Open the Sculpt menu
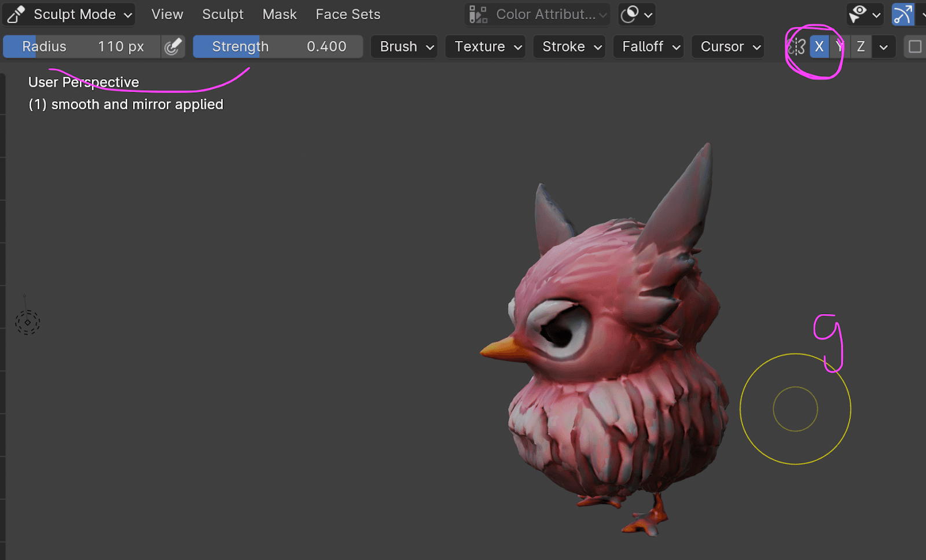Image resolution: width=926 pixels, height=560 pixels. pos(223,14)
